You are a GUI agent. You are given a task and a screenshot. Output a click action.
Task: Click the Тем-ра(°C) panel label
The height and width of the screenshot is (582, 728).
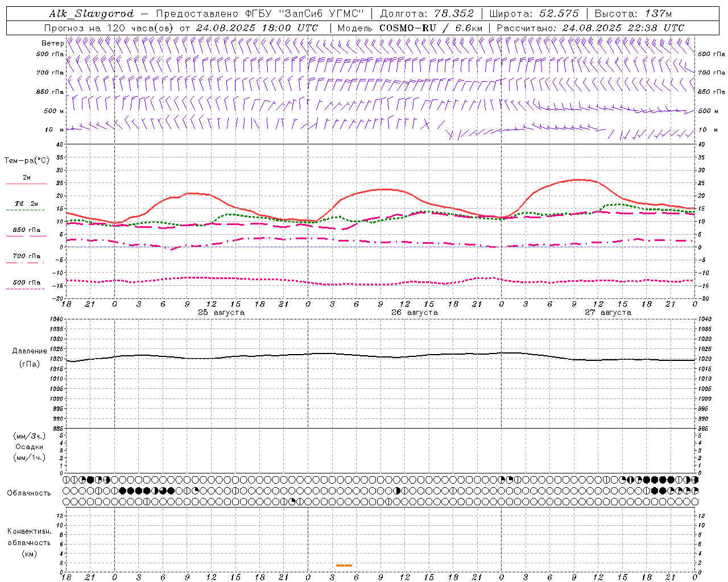[27, 161]
